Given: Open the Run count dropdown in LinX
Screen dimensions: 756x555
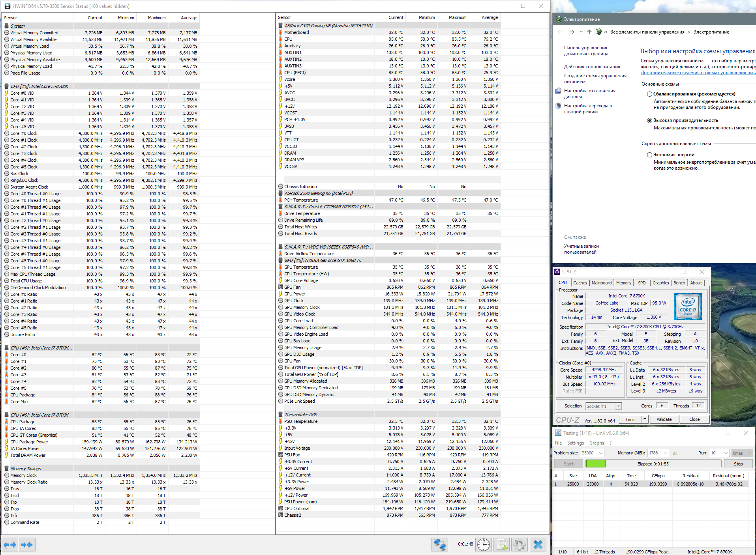Looking at the screenshot, I should (x=725, y=453).
